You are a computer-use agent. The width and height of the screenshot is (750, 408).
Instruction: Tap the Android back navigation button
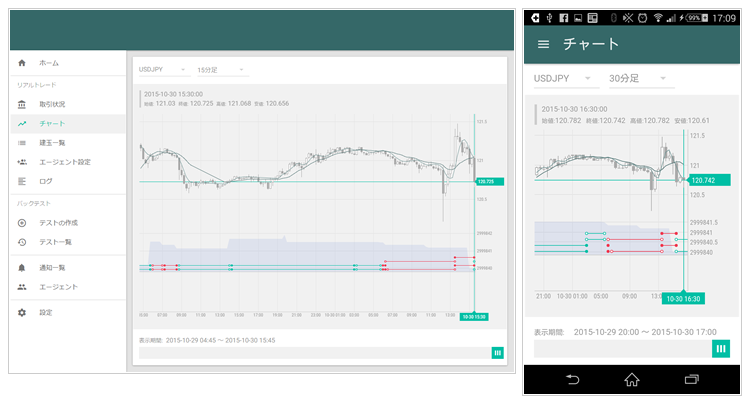pos(573,379)
